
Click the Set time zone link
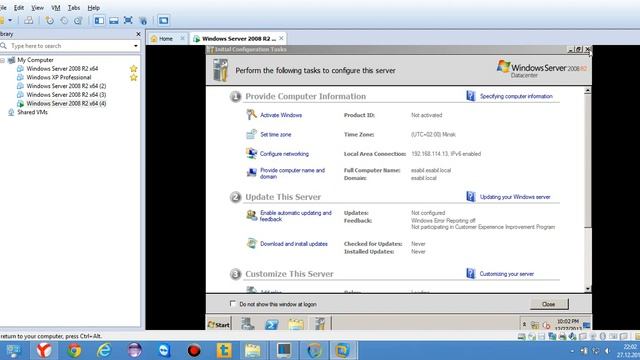click(276, 134)
